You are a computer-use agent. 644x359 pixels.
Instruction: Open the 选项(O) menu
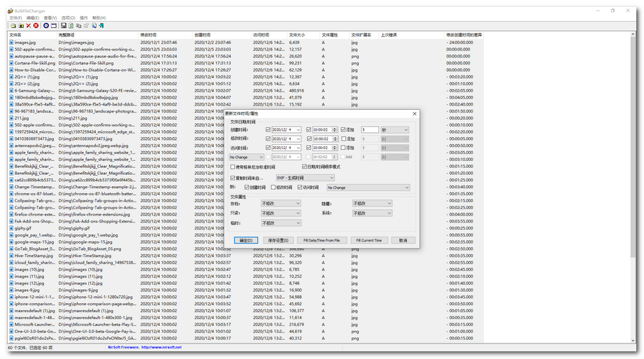click(x=68, y=17)
